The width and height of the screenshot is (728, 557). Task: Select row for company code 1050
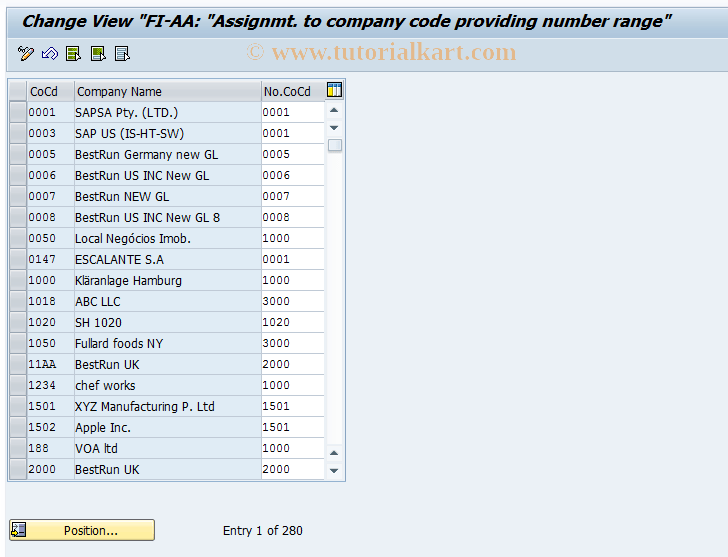point(18,343)
